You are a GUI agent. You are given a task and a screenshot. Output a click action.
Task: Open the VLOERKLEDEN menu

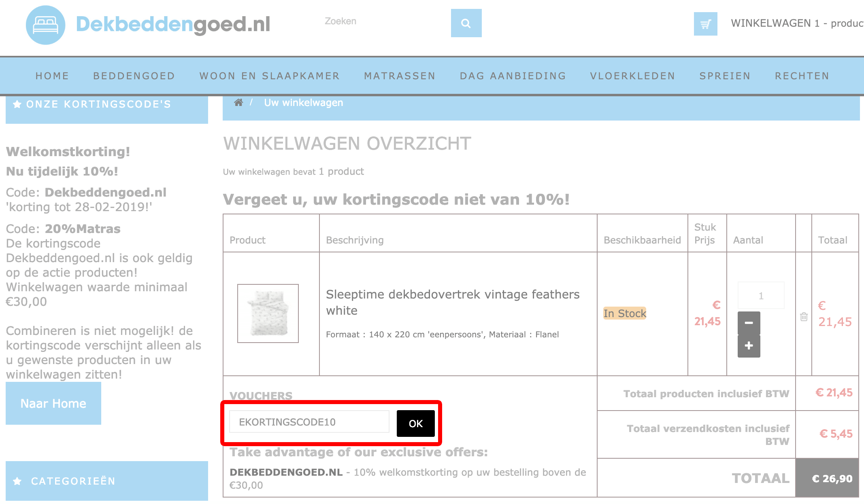click(632, 76)
